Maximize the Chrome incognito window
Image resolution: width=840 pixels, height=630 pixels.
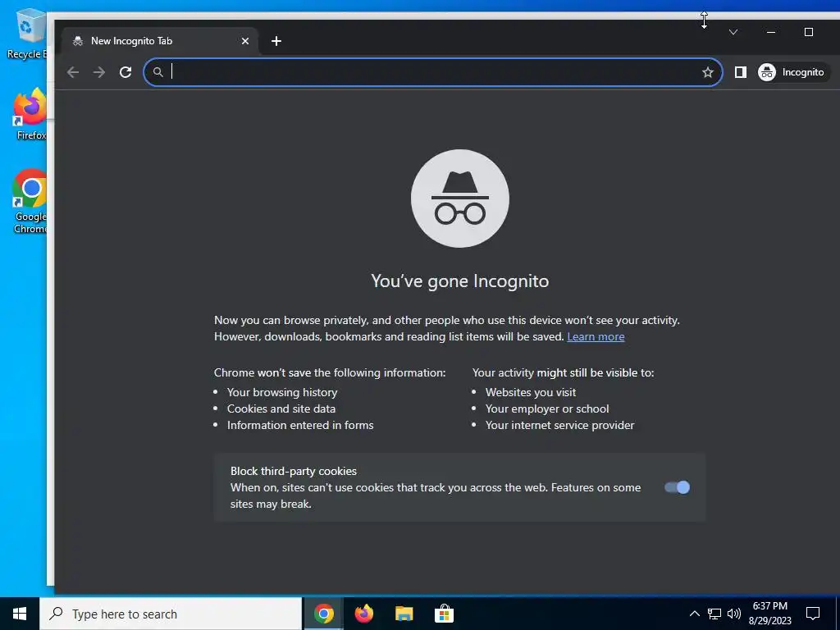[809, 32]
